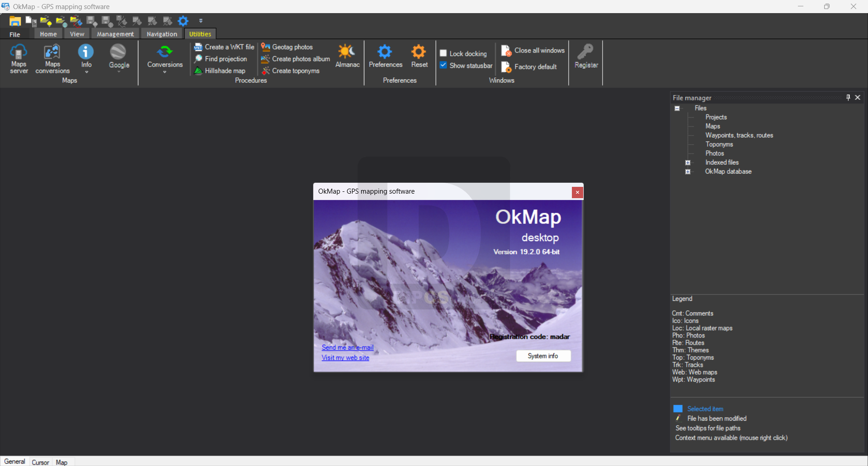Screen dimensions: 868x466
Task: Close the OkMap about dialog
Action: pos(577,192)
